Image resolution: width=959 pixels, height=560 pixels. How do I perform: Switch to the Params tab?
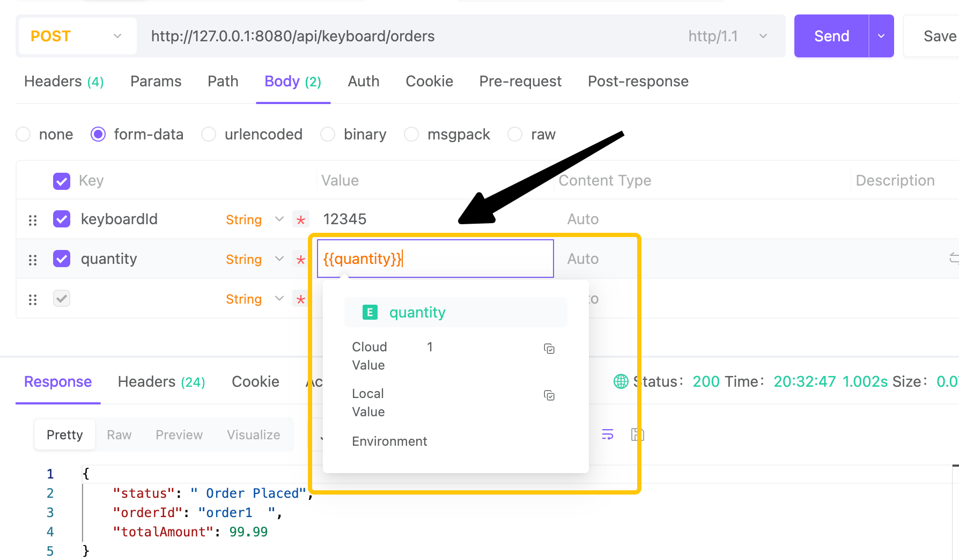click(156, 82)
